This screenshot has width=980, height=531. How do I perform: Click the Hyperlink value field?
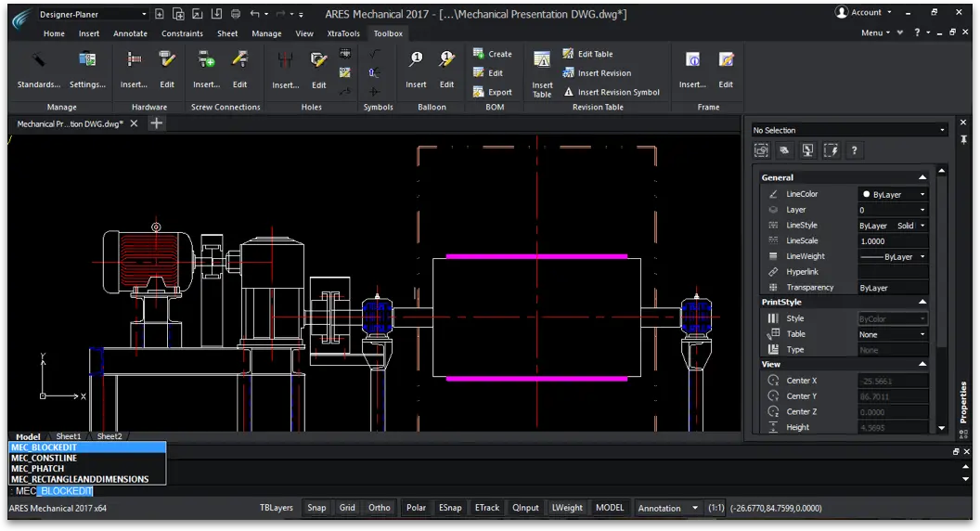tap(893, 272)
